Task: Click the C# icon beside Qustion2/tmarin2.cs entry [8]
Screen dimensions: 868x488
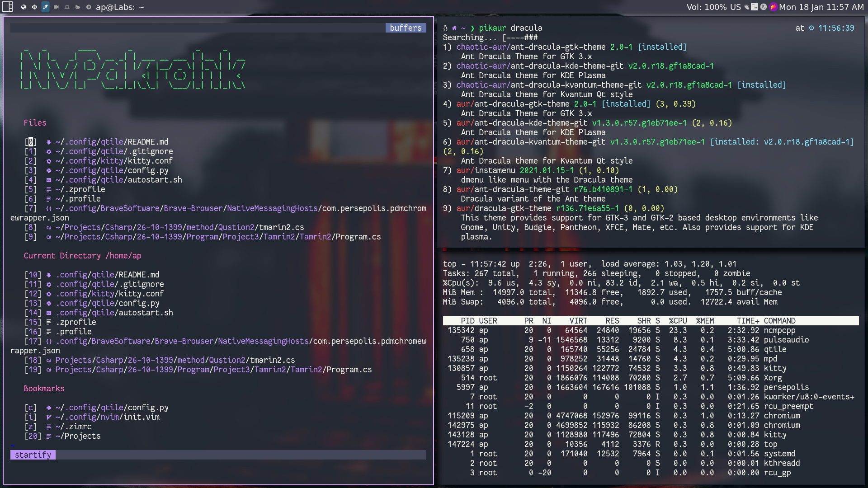Action: click(49, 227)
